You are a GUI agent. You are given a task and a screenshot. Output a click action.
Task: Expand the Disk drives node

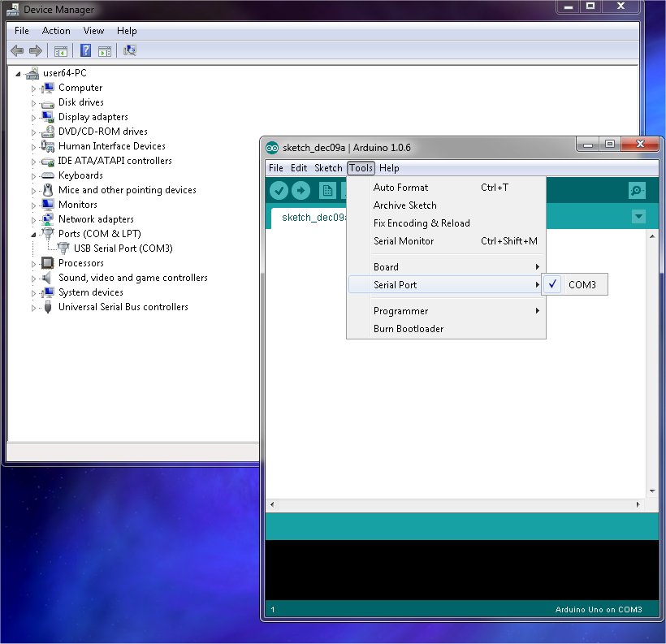(33, 103)
